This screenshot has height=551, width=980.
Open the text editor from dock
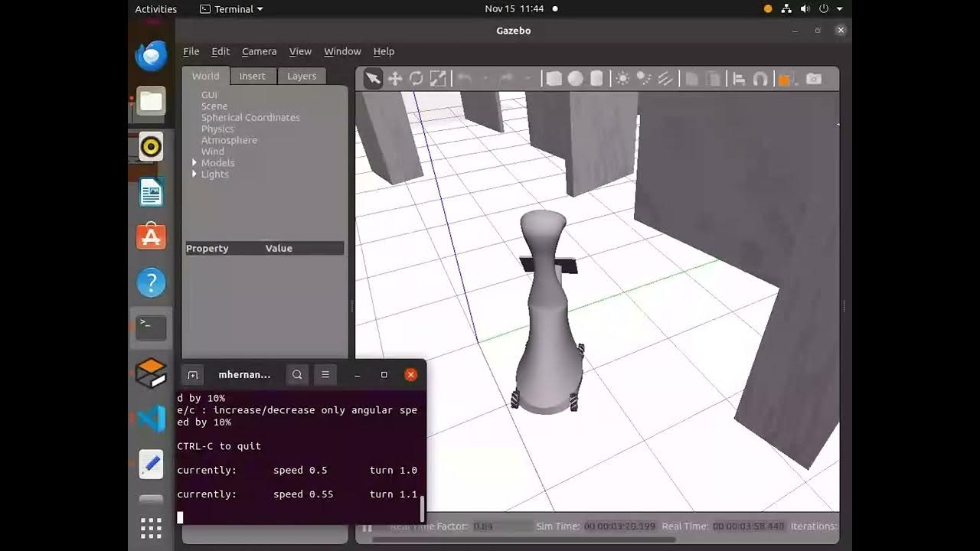pyautogui.click(x=151, y=464)
